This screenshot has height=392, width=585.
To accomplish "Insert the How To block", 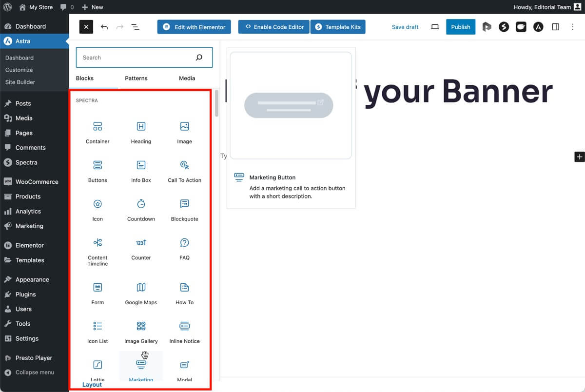I will point(184,294).
